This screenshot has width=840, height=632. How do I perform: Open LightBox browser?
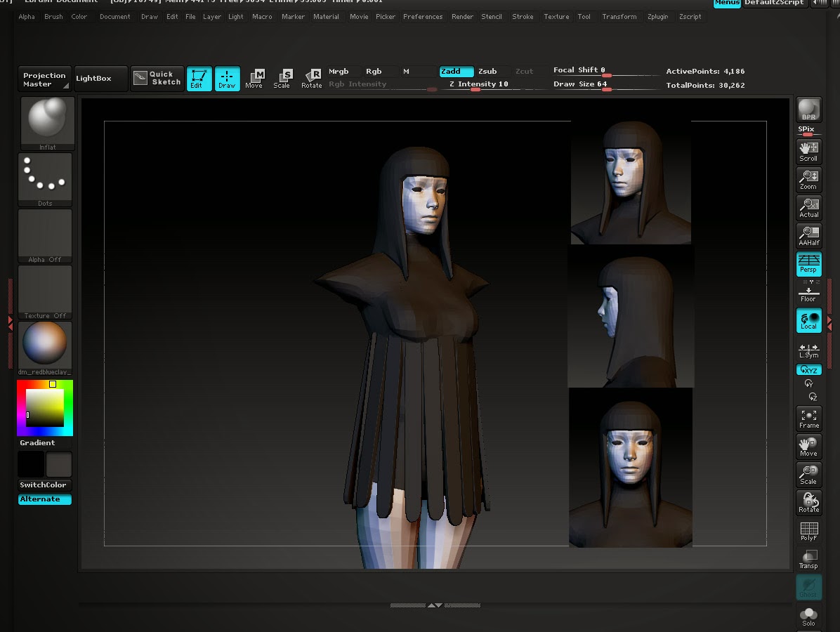click(100, 78)
